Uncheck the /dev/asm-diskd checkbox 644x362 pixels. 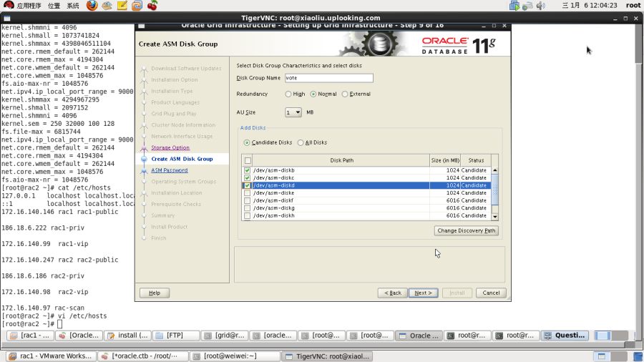pyautogui.click(x=248, y=185)
